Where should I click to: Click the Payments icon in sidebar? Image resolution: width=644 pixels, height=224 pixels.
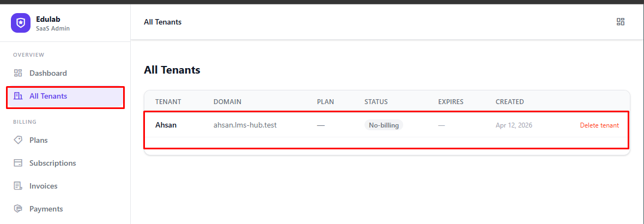tap(18, 209)
